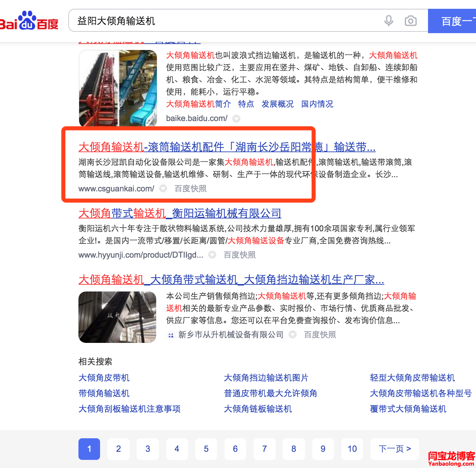Go to results page 2
The height and width of the screenshot is (468, 476).
[118, 449]
